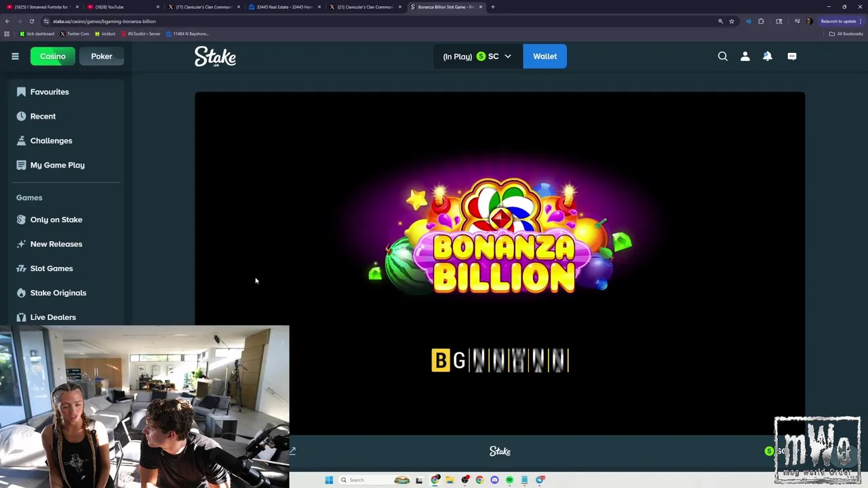The height and width of the screenshot is (488, 868).
Task: Open Challenges in sidebar
Action: click(66, 140)
